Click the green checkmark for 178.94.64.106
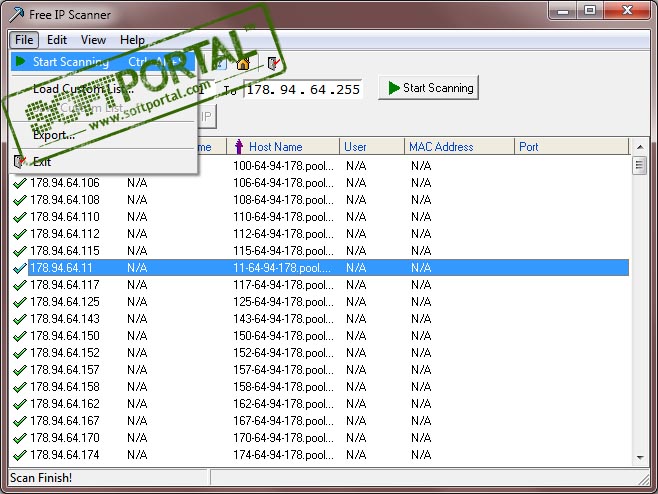658x494 pixels. coord(20,183)
